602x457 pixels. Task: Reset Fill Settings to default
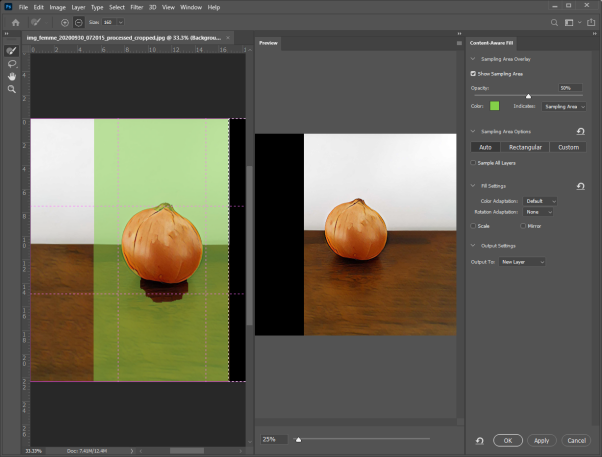click(580, 186)
